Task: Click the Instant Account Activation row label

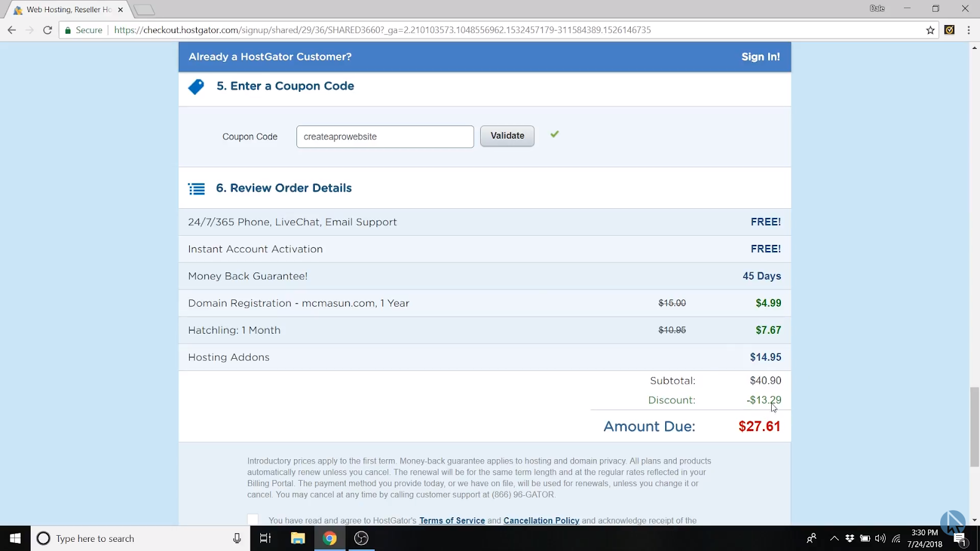Action: click(255, 249)
